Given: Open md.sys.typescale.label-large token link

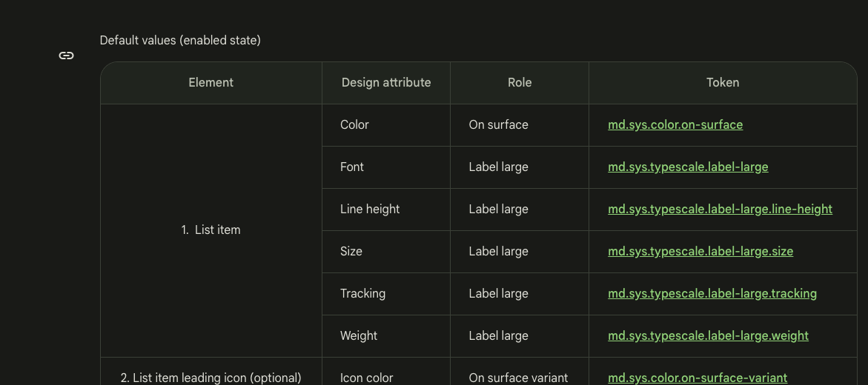Looking at the screenshot, I should pos(688,167).
